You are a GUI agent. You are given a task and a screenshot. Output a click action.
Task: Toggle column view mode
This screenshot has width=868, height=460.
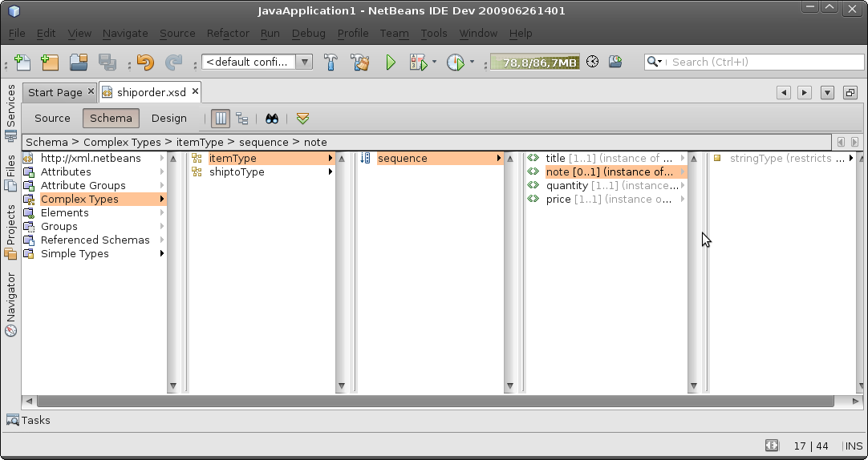[x=221, y=119]
